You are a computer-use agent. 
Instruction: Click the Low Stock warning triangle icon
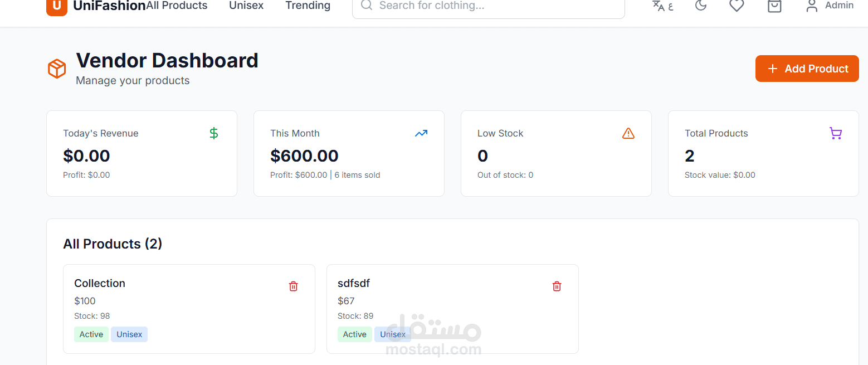pyautogui.click(x=628, y=133)
